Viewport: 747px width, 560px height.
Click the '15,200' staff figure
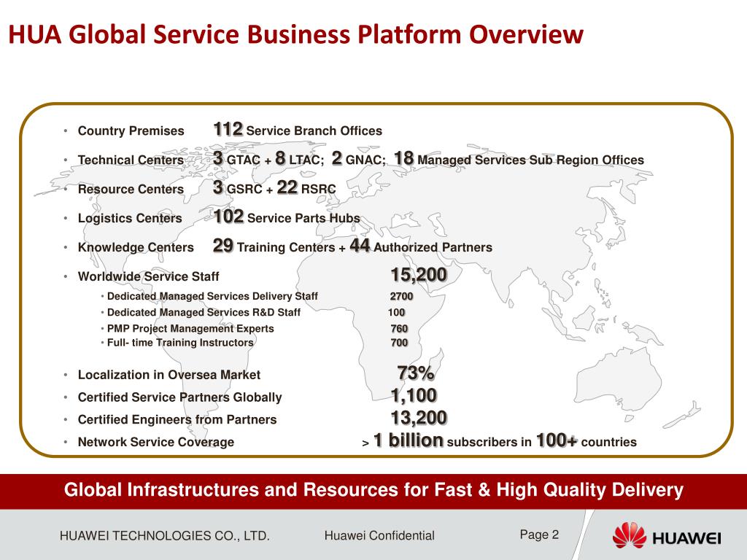pos(419,275)
